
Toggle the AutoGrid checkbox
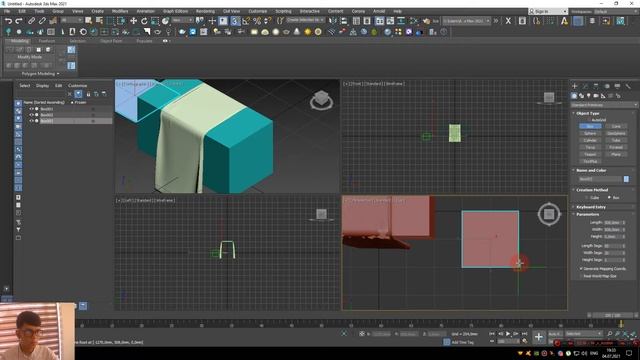pyautogui.click(x=589, y=120)
